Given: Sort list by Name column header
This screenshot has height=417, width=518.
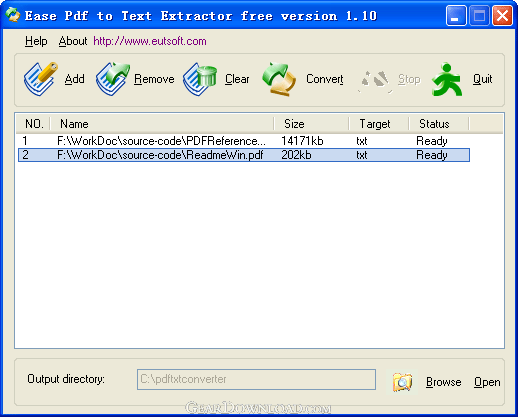Looking at the screenshot, I should (162, 124).
